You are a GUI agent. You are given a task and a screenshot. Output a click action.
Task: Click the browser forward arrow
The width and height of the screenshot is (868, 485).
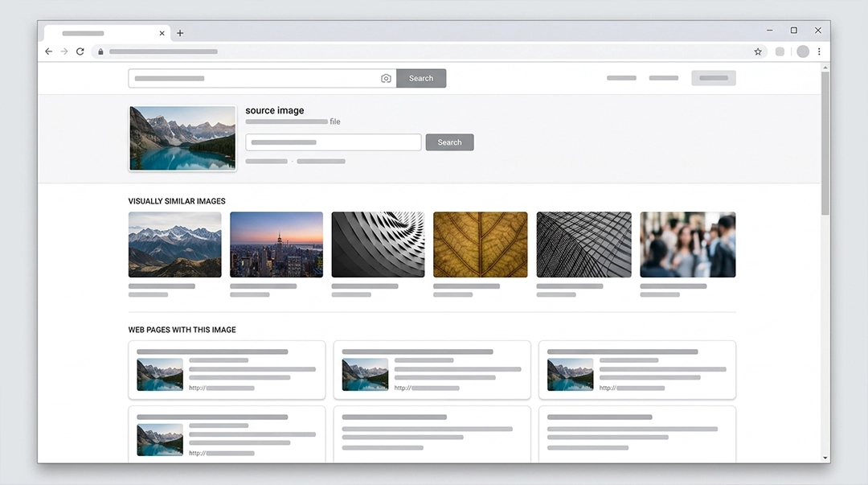[x=64, y=51]
